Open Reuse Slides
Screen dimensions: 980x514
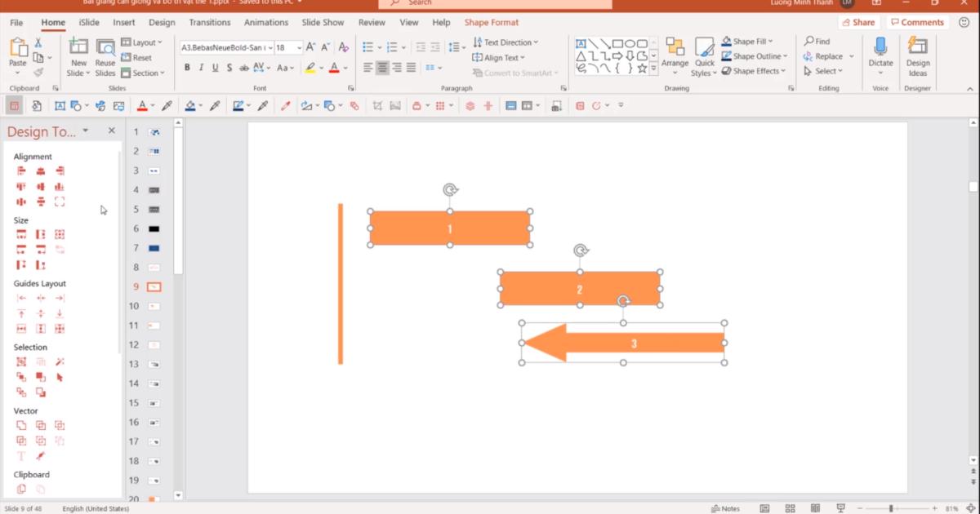tap(105, 57)
